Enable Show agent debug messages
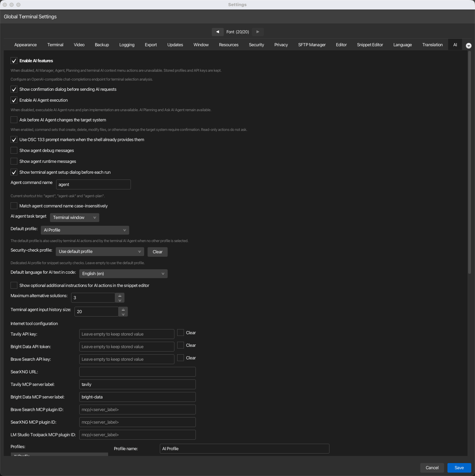The width and height of the screenshot is (475, 476). (14, 151)
